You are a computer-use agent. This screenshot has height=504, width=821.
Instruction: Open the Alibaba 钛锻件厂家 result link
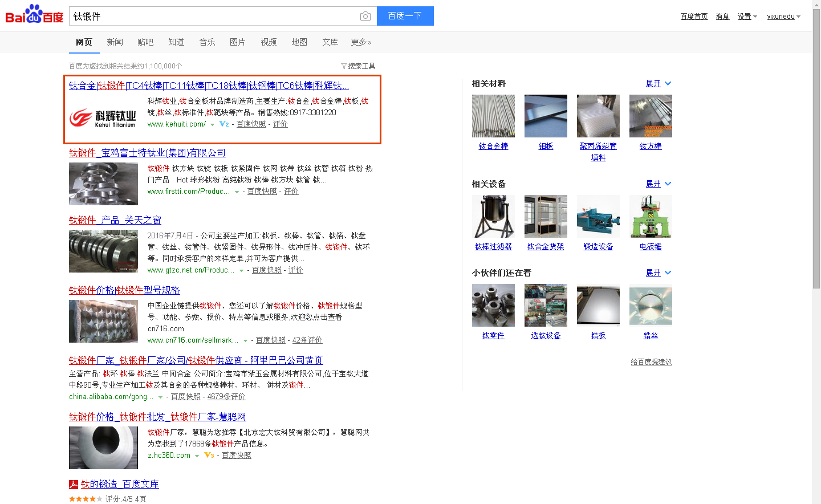point(196,360)
